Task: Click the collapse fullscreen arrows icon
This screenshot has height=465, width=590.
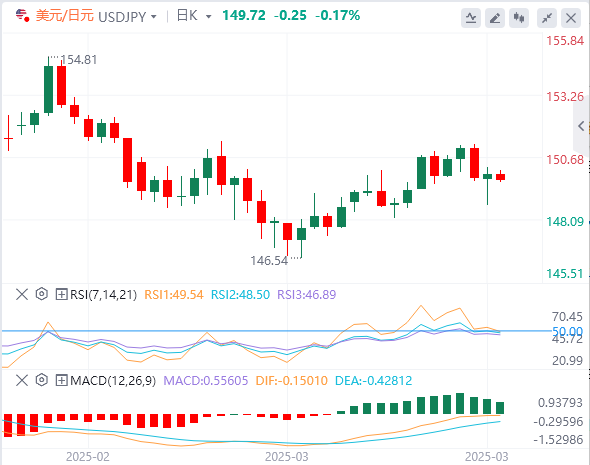Action: click(547, 18)
